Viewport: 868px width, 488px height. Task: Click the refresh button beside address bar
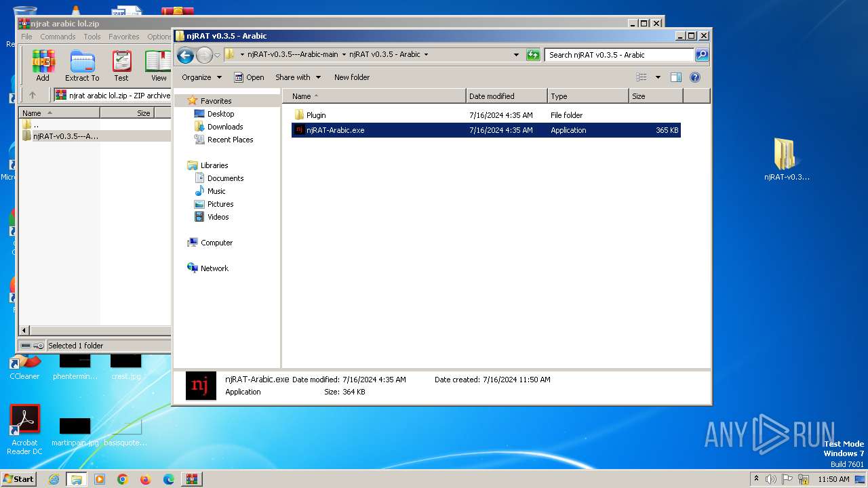click(533, 55)
